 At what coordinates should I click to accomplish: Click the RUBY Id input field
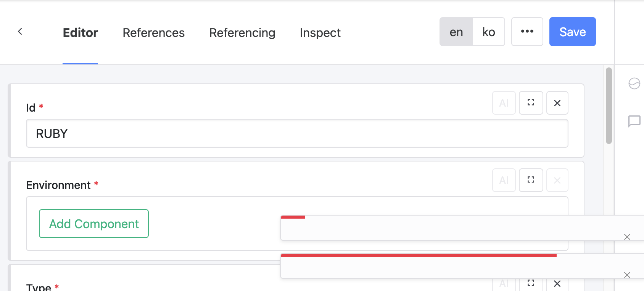coord(297,133)
